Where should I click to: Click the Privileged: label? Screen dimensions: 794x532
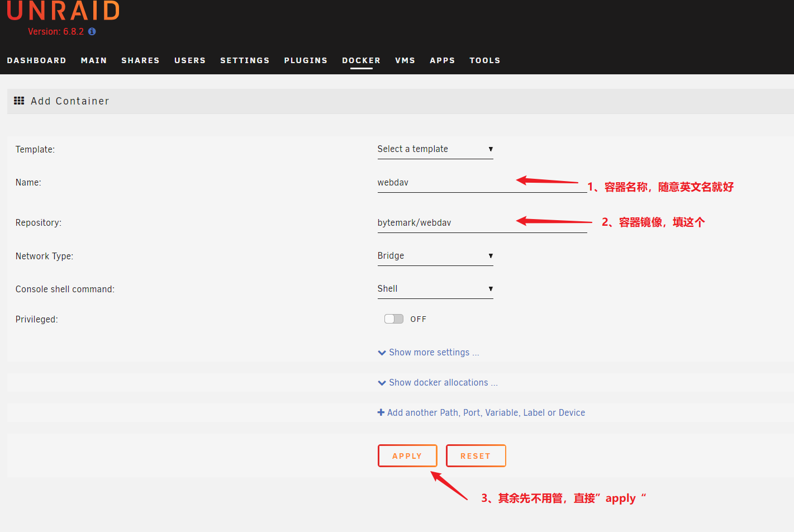(37, 320)
